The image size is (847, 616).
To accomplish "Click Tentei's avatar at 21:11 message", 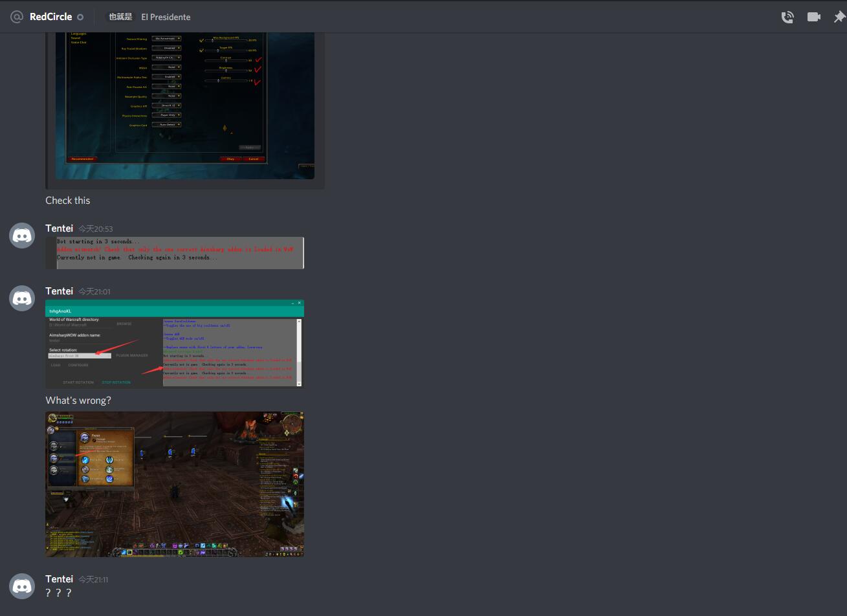I will pos(22,586).
